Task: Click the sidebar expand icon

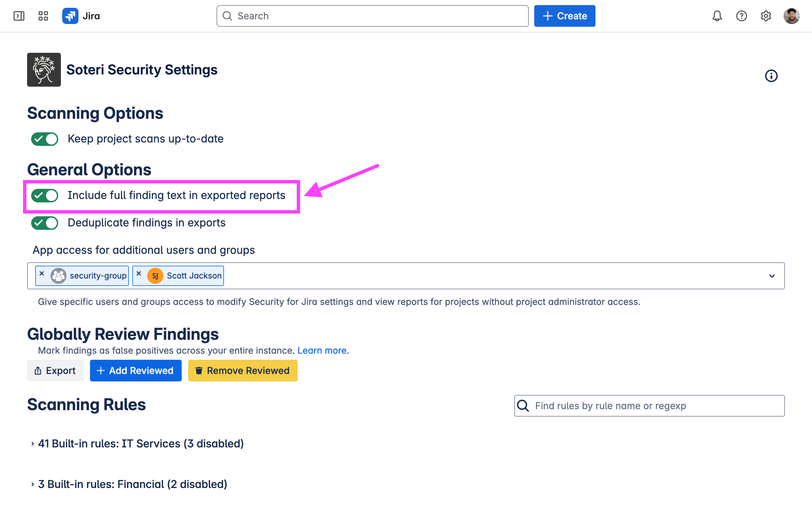Action: (19, 16)
